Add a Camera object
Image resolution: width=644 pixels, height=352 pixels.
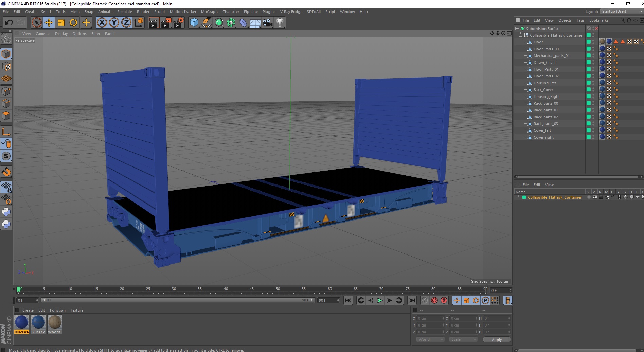(268, 23)
